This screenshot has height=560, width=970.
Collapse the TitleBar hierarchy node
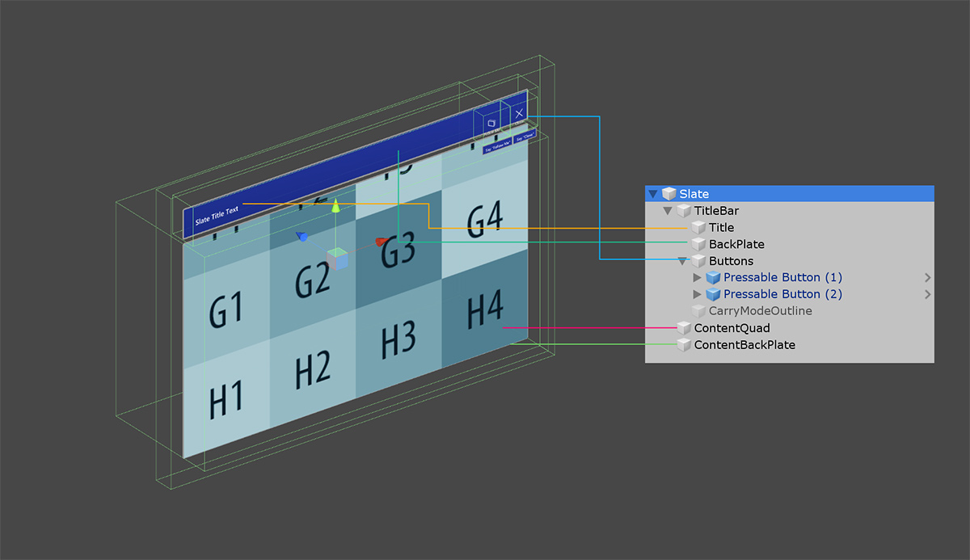[x=668, y=211]
